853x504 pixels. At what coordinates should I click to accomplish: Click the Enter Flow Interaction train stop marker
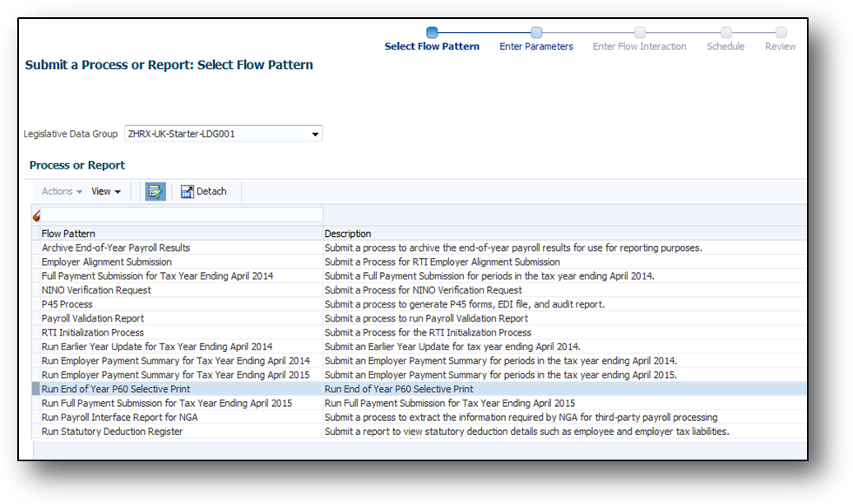pyautogui.click(x=640, y=33)
